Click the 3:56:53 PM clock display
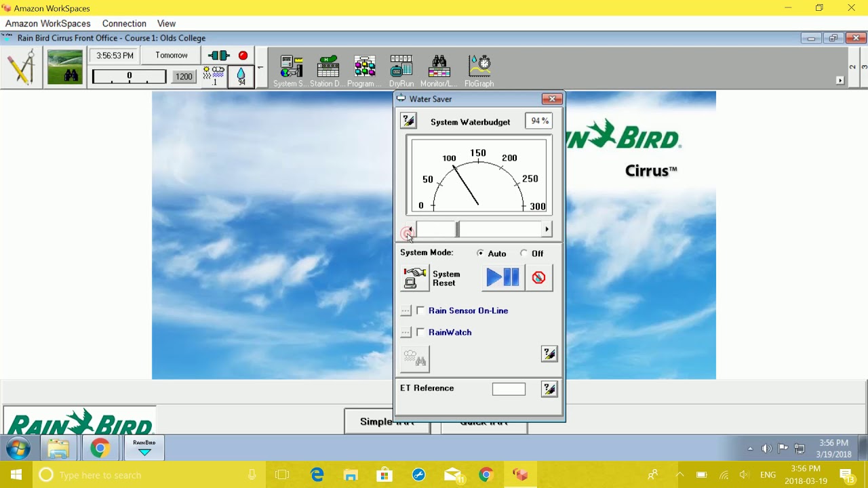The width and height of the screenshot is (868, 488). coord(115,56)
